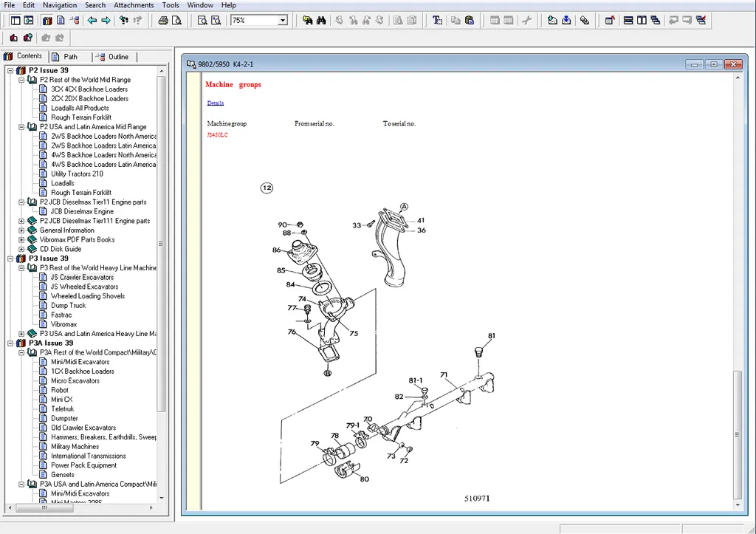Click the blank document icon beside the books icon
The width and height of the screenshot is (756, 534).
61,20
